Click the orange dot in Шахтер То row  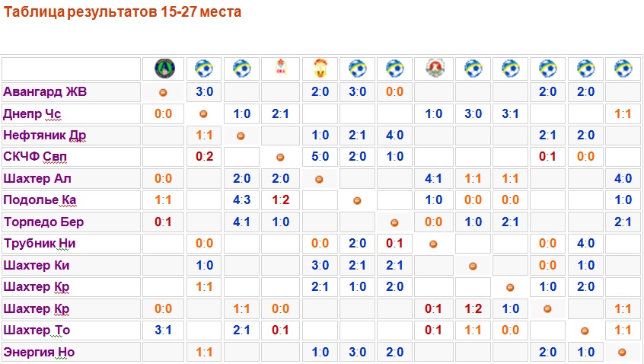(x=585, y=331)
